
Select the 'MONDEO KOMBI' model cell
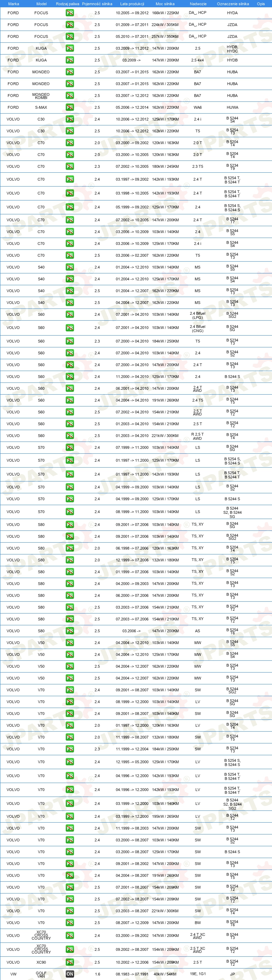point(41,96)
